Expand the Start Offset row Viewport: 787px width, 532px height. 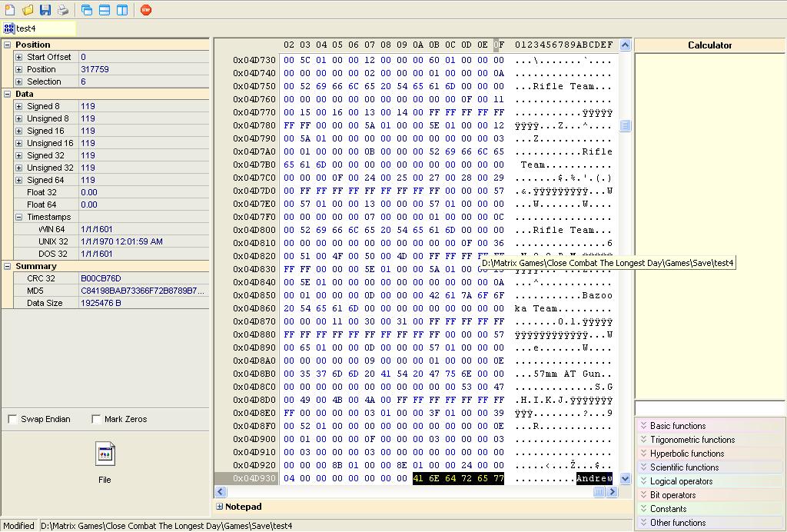pos(19,57)
